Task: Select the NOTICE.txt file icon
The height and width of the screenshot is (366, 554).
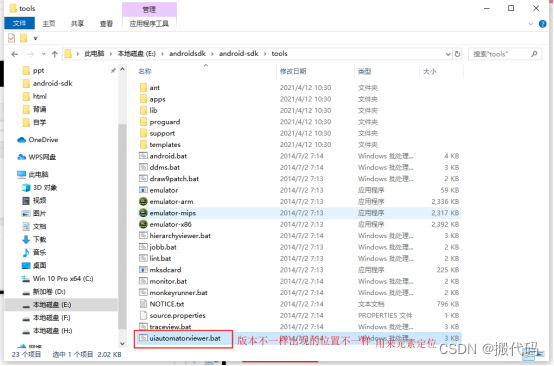Action: coord(143,304)
